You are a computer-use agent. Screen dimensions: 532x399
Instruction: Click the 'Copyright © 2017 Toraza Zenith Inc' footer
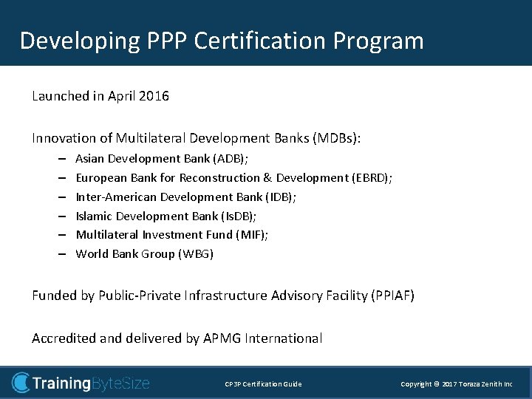point(457,384)
